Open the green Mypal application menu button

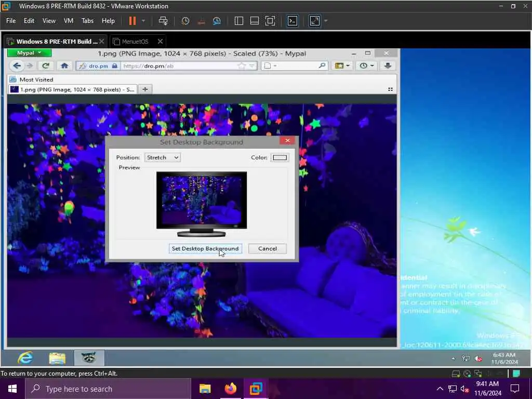[x=29, y=52]
